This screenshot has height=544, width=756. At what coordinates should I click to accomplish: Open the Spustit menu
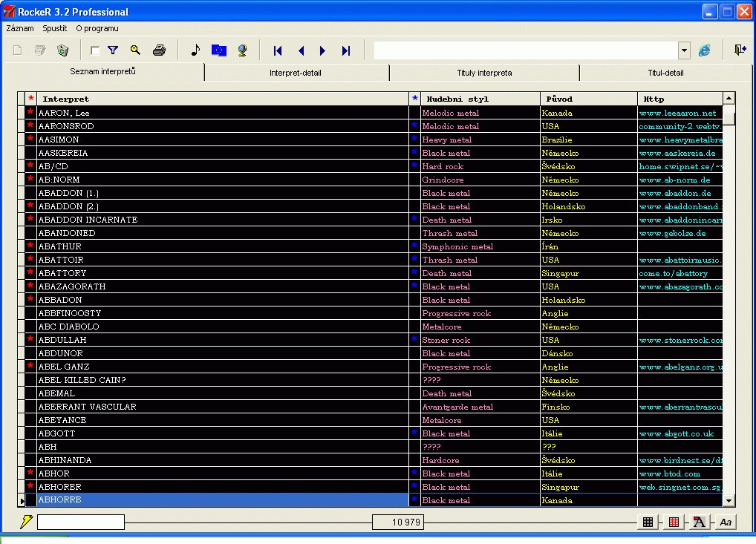click(x=54, y=28)
